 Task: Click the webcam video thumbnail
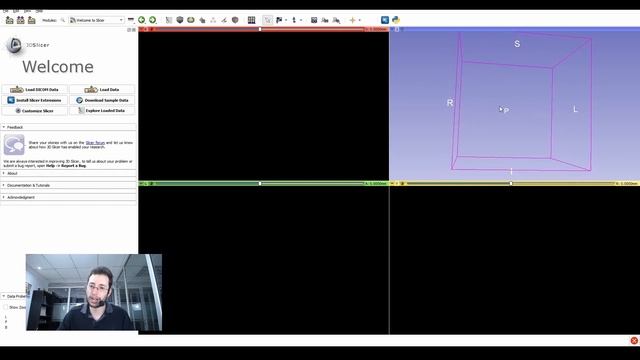click(94, 292)
